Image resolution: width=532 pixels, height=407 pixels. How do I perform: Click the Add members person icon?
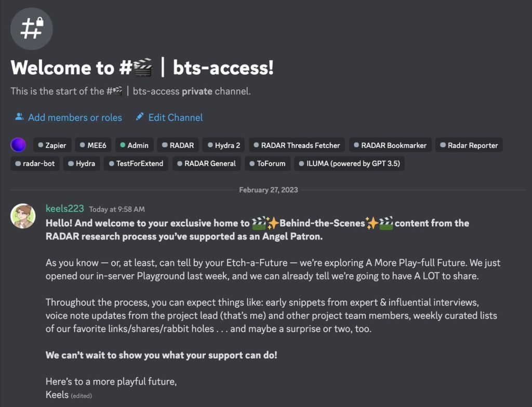click(x=19, y=117)
